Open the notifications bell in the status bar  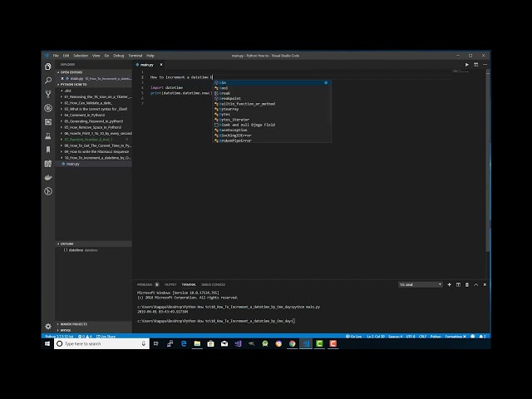(482, 336)
